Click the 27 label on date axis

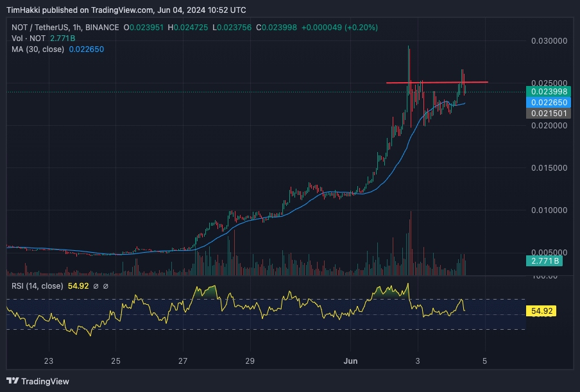click(x=183, y=361)
